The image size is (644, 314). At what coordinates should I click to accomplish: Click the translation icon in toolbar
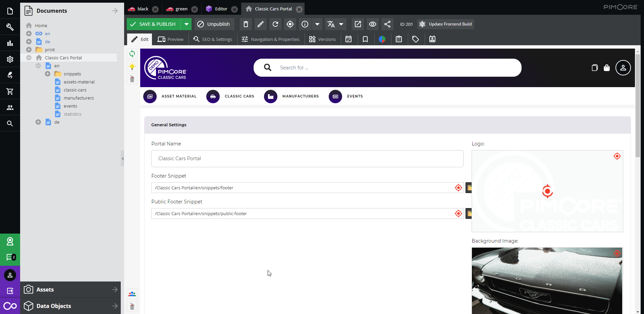click(x=331, y=24)
